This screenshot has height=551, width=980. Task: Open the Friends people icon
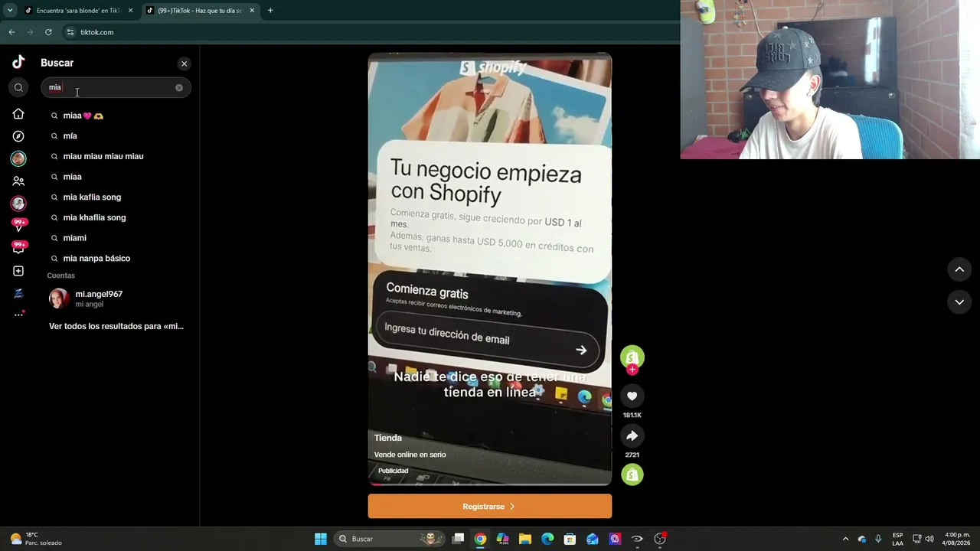[18, 181]
